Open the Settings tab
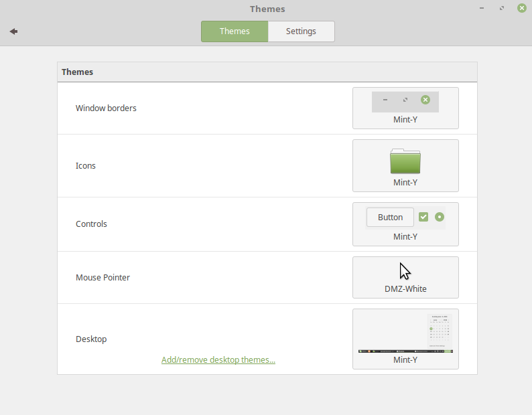The image size is (532, 415). (301, 31)
